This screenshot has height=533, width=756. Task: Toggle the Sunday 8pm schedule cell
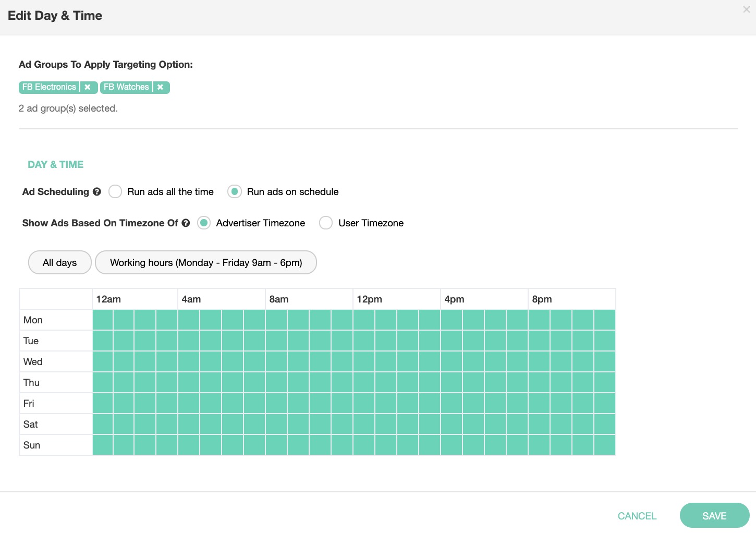(x=539, y=445)
